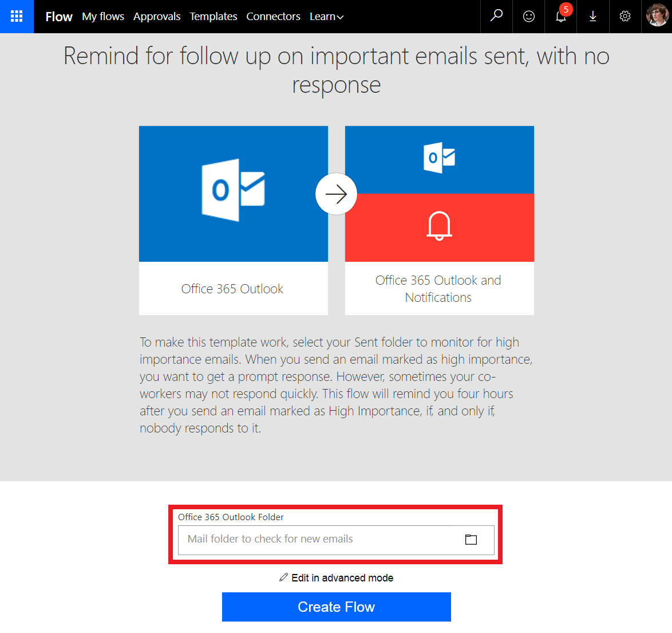Open the Templates page
The height and width of the screenshot is (633, 672).
(214, 17)
